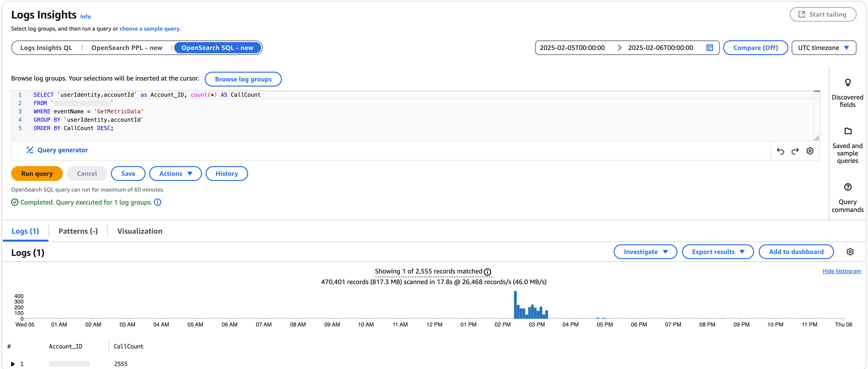Viewport: 868px width, 369px height.
Task: Open the UTC timezone dropdown
Action: pyautogui.click(x=823, y=48)
